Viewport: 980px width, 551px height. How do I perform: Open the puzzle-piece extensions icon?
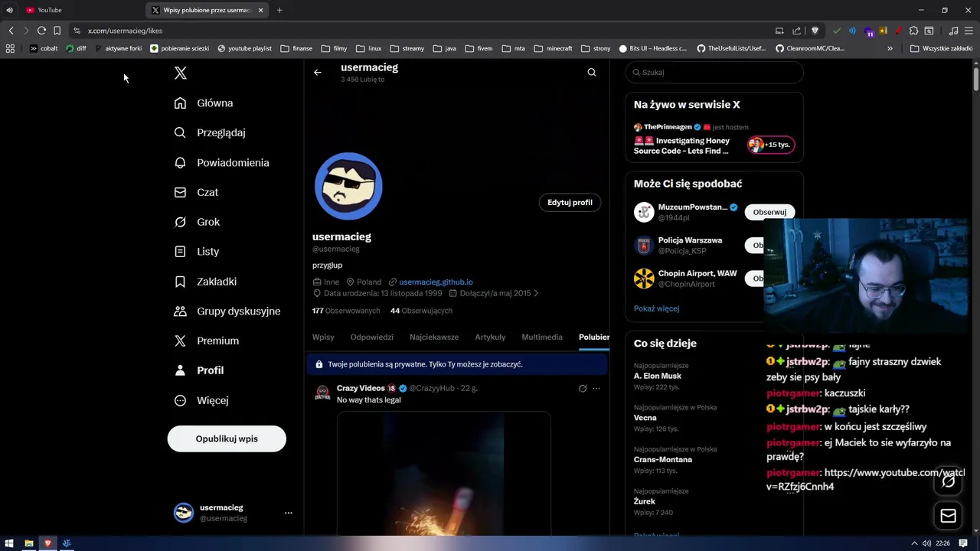[x=913, y=31]
